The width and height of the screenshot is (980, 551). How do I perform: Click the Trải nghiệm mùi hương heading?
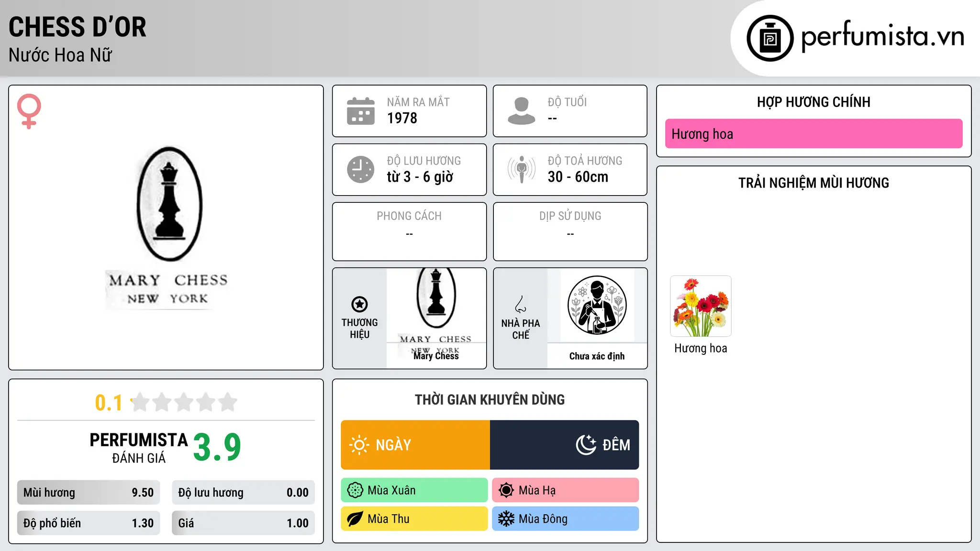coord(813,183)
